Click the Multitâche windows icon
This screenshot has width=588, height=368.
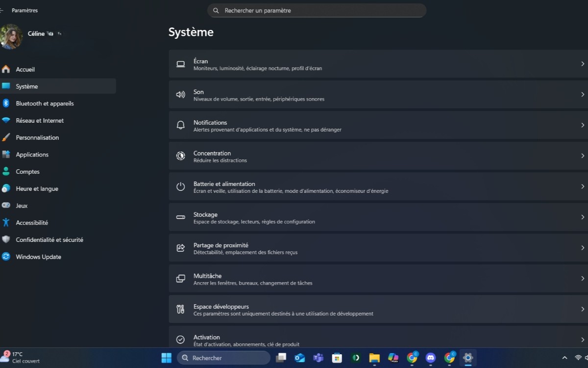(x=180, y=279)
